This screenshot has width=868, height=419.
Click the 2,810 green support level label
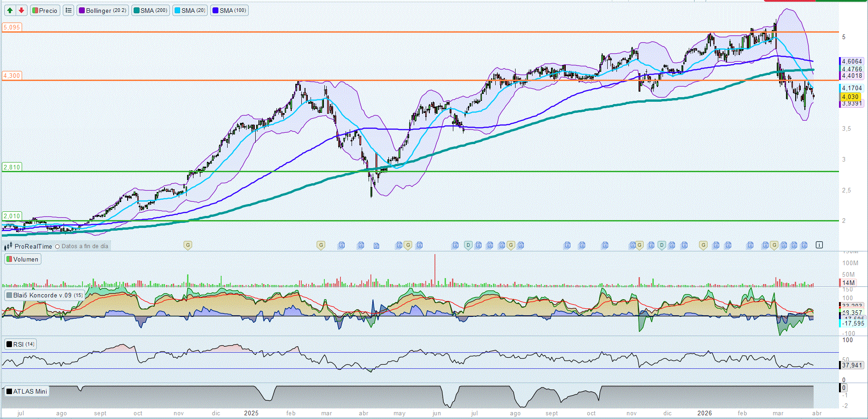12,167
